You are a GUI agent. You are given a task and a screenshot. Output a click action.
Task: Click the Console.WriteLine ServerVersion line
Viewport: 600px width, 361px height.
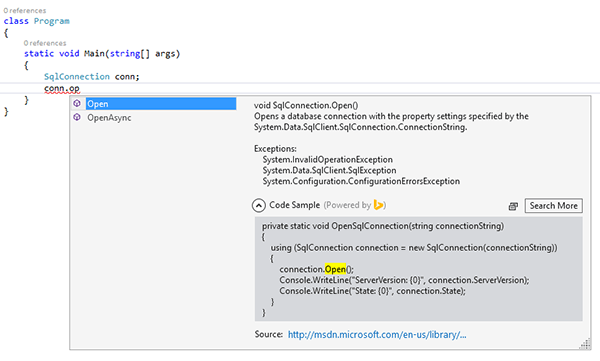(404, 280)
